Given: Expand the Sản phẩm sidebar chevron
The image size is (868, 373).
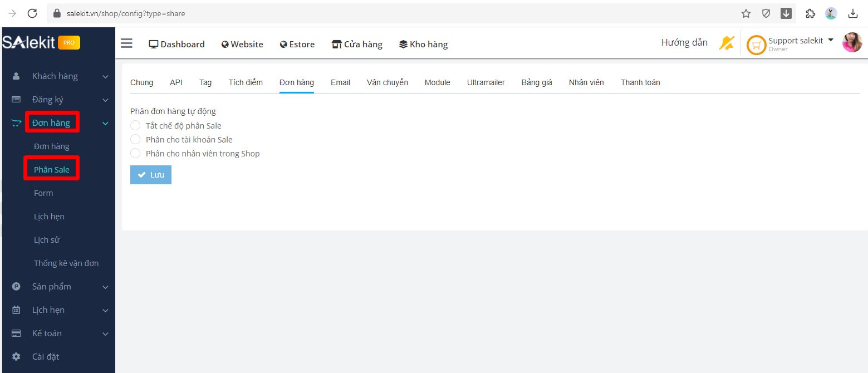Looking at the screenshot, I should (x=105, y=287).
